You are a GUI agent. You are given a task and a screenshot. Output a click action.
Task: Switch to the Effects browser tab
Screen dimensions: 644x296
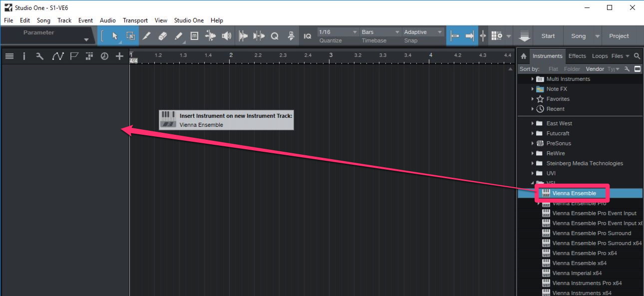point(577,56)
